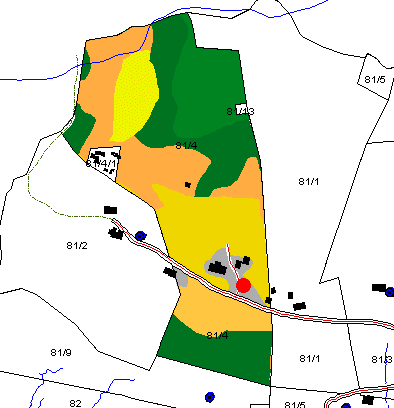Select the upper 81/1 parcel label
The width and height of the screenshot is (394, 408).
point(309,182)
